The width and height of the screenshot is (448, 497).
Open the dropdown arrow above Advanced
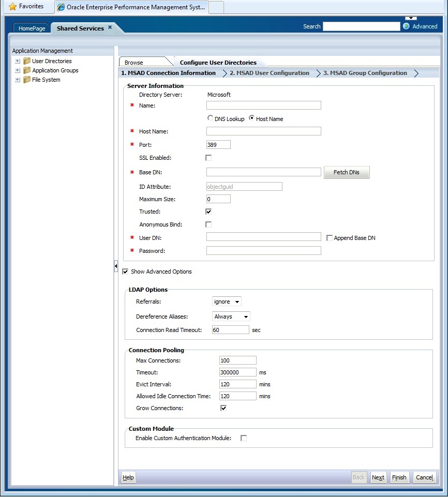tap(411, 18)
